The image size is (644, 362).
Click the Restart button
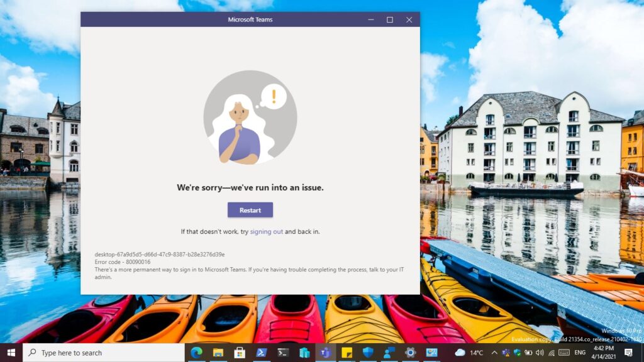250,210
